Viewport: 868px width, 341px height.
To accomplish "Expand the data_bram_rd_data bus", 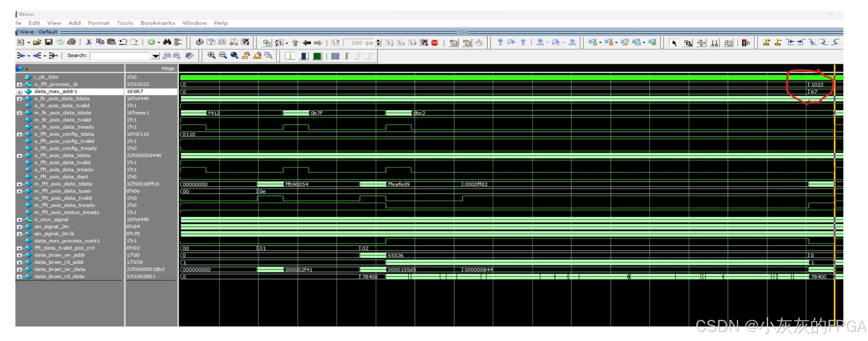I will (x=19, y=277).
